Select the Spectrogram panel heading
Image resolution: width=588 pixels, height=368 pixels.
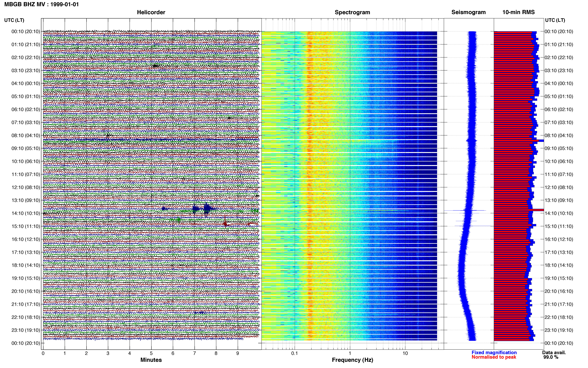(352, 12)
